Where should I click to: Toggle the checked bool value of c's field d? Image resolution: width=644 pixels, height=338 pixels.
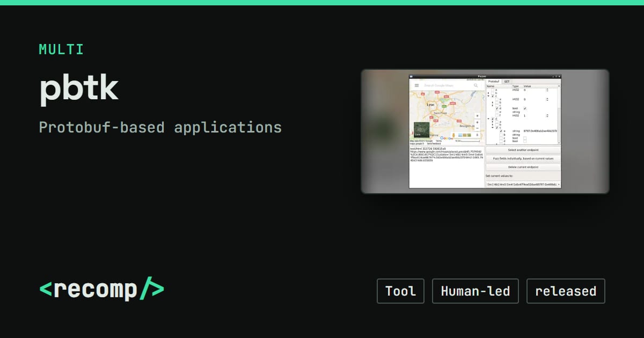tap(525, 108)
